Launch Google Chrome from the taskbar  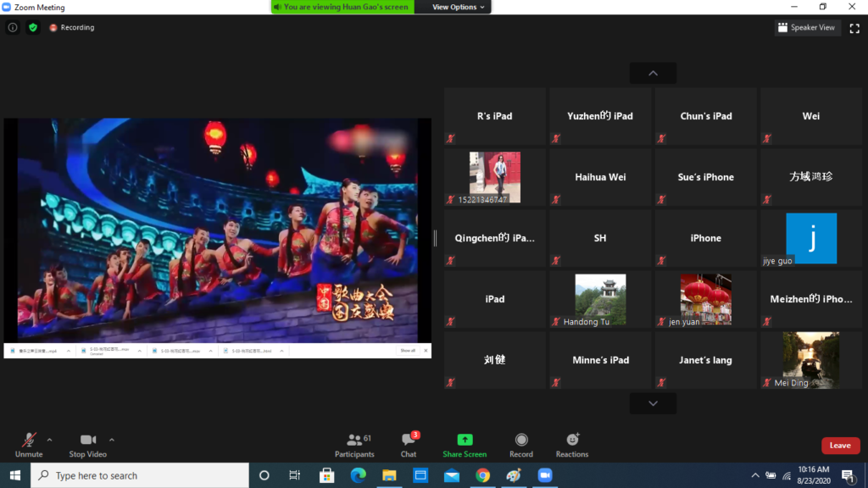pyautogui.click(x=482, y=475)
